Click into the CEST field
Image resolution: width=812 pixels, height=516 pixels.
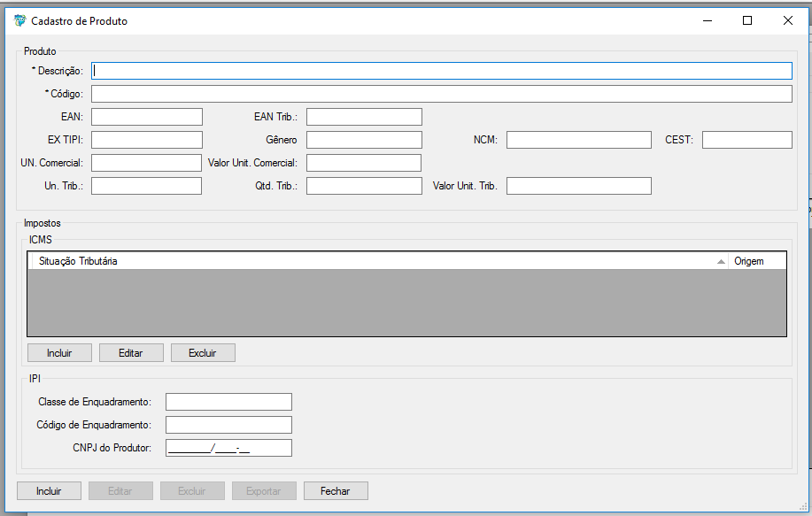[x=747, y=140]
